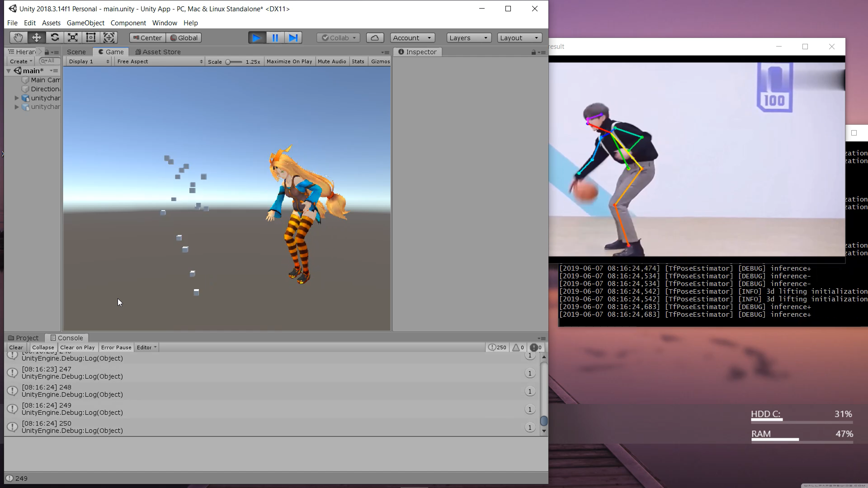Select the Rotate tool
The width and height of the screenshot is (868, 488).
click(55, 38)
